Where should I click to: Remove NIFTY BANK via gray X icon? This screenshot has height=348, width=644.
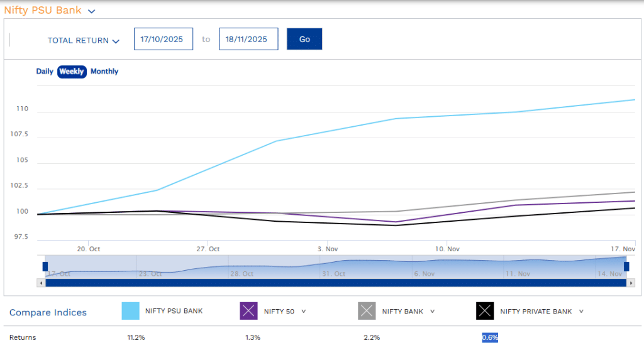pos(367,311)
